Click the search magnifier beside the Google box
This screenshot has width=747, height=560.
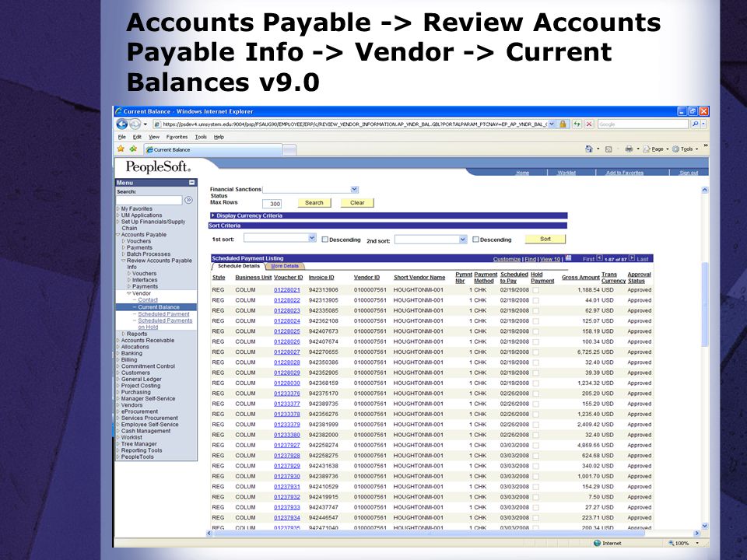tap(695, 124)
